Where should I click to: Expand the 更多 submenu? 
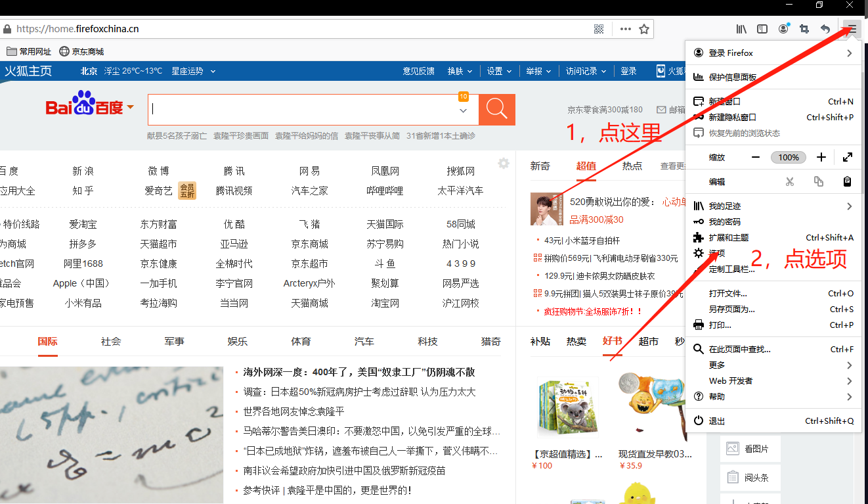773,365
